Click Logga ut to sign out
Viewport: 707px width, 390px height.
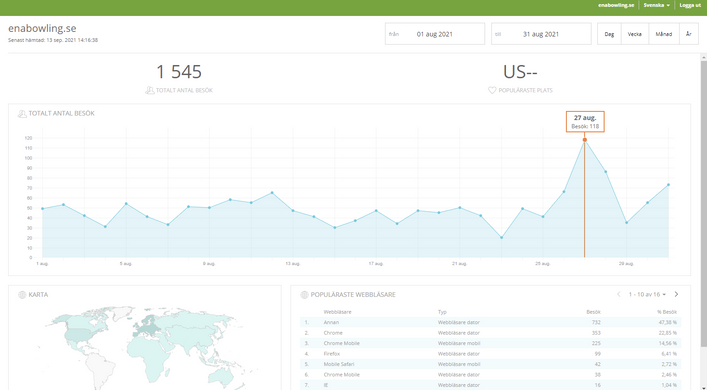tap(690, 5)
